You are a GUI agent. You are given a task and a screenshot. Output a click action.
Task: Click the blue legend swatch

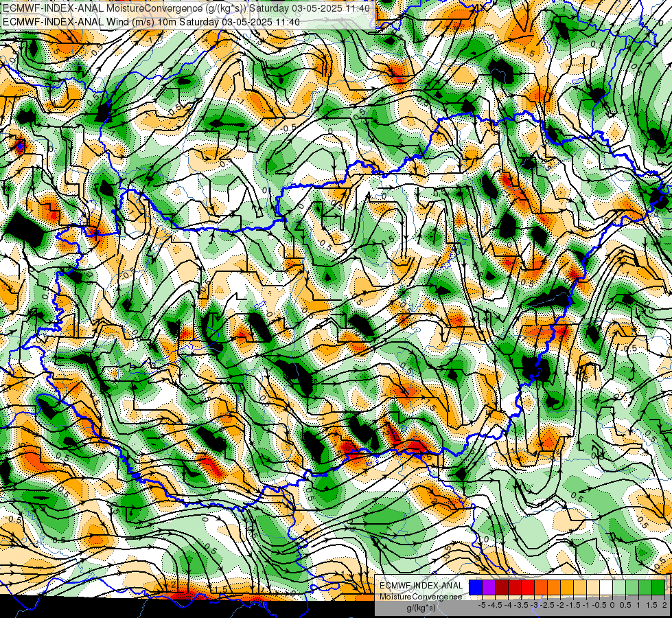(x=476, y=587)
